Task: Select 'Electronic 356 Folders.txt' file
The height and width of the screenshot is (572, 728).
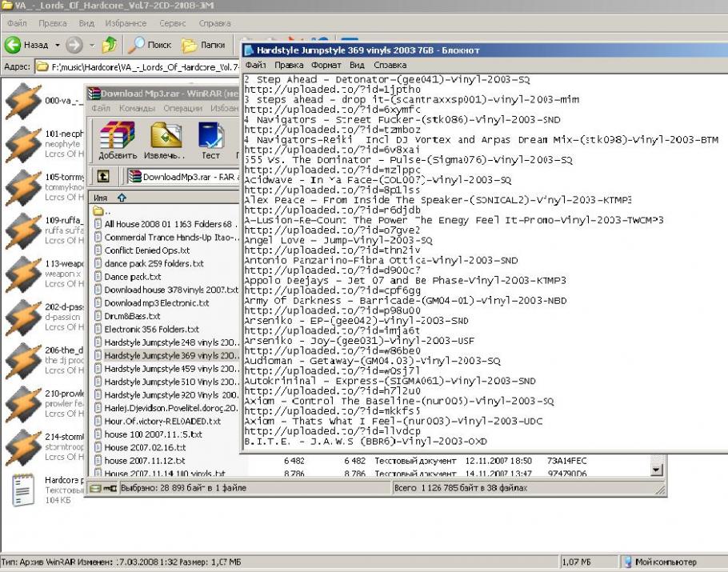Action: pos(146,329)
